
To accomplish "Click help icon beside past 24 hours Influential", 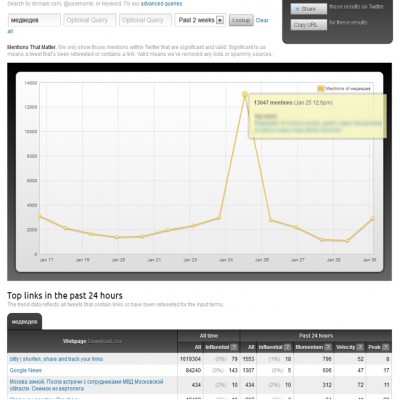I will pos(288,347).
